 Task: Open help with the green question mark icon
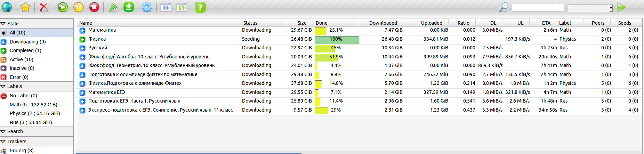200,7
